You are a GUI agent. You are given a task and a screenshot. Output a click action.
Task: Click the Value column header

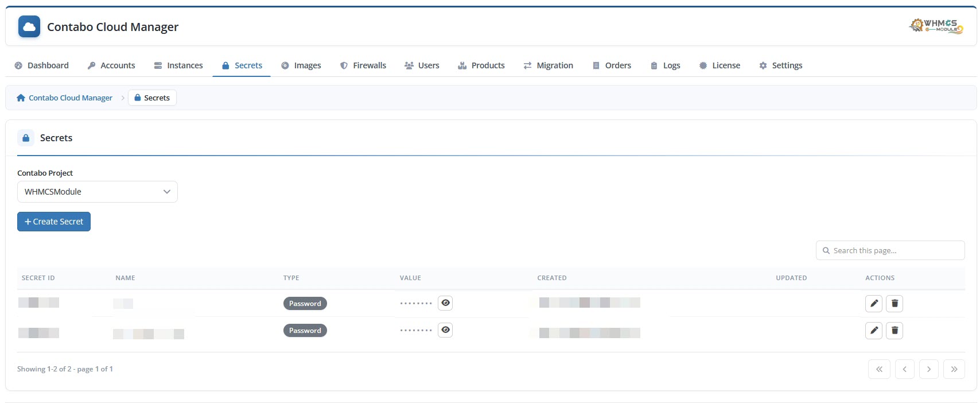[410, 278]
